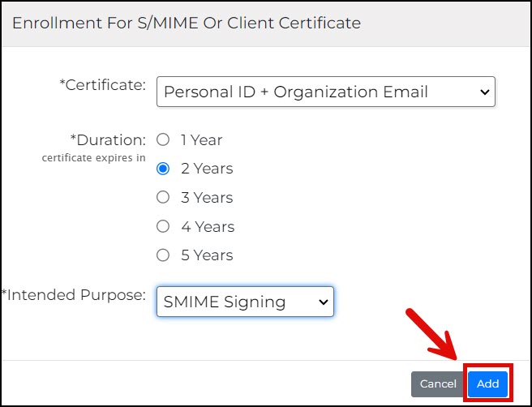532x407 pixels.
Task: Set duration to 5 Years
Action: 163,255
